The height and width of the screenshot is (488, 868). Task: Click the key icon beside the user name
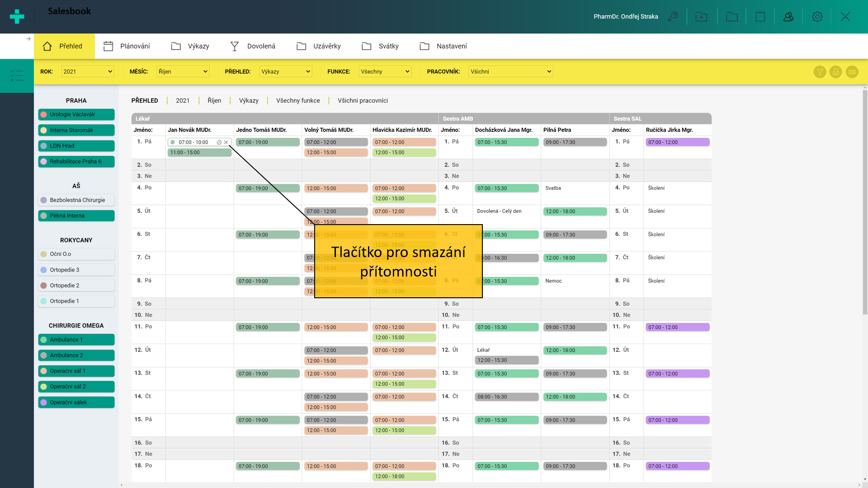[673, 17]
